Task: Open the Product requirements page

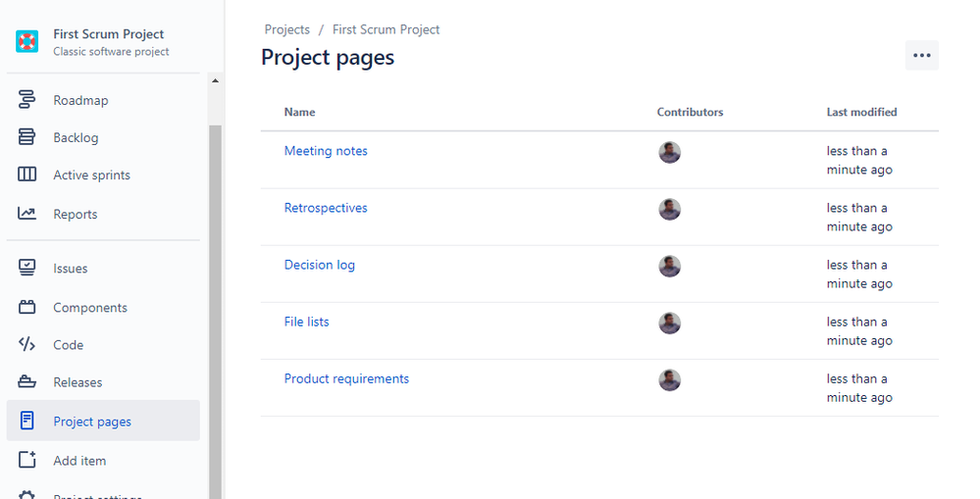Action: [346, 378]
